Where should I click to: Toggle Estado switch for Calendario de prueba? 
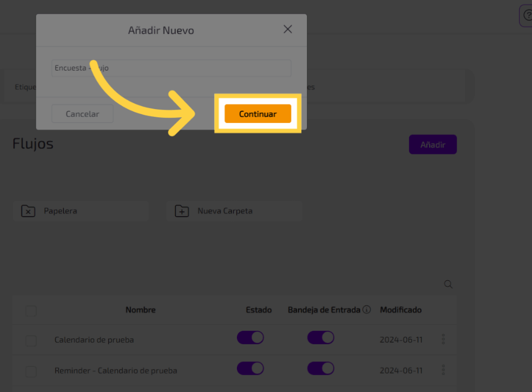coord(250,338)
